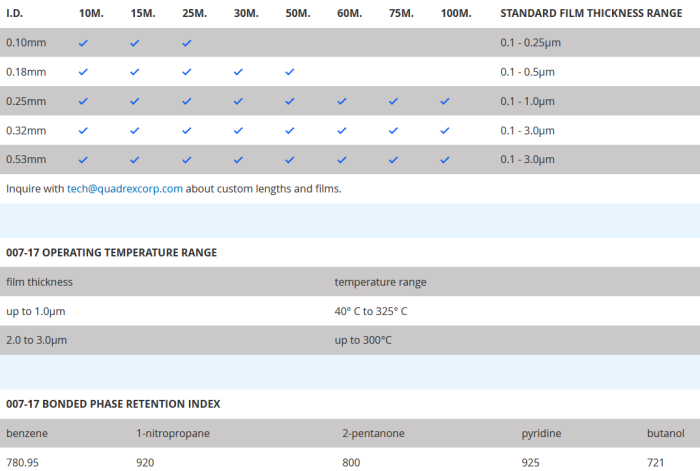Click the 40° C to 325° C cell
This screenshot has height=471, width=700.
(371, 311)
